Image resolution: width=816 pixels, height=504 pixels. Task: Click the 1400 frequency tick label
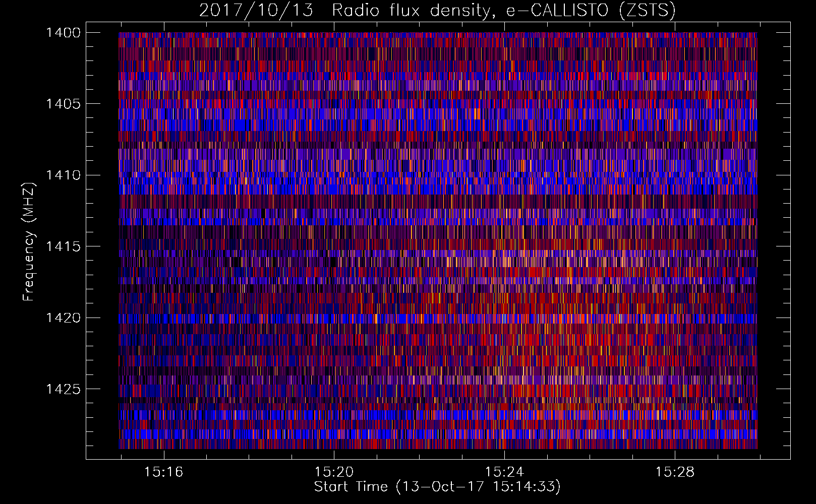pos(63,33)
